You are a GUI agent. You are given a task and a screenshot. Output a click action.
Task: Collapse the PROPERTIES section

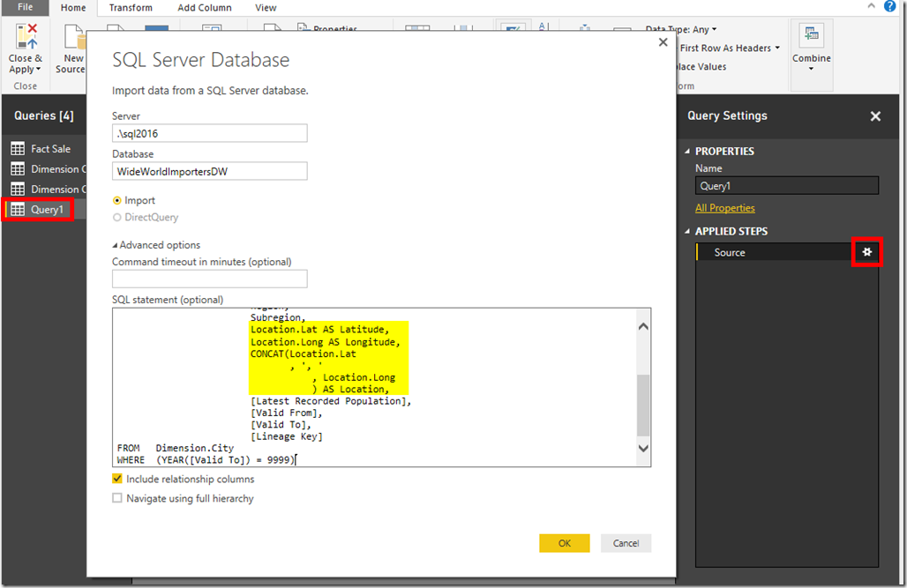coord(688,152)
